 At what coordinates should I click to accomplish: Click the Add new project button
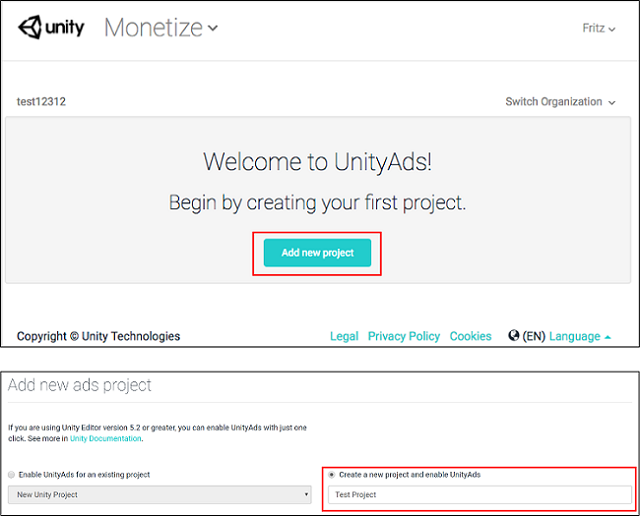click(317, 253)
